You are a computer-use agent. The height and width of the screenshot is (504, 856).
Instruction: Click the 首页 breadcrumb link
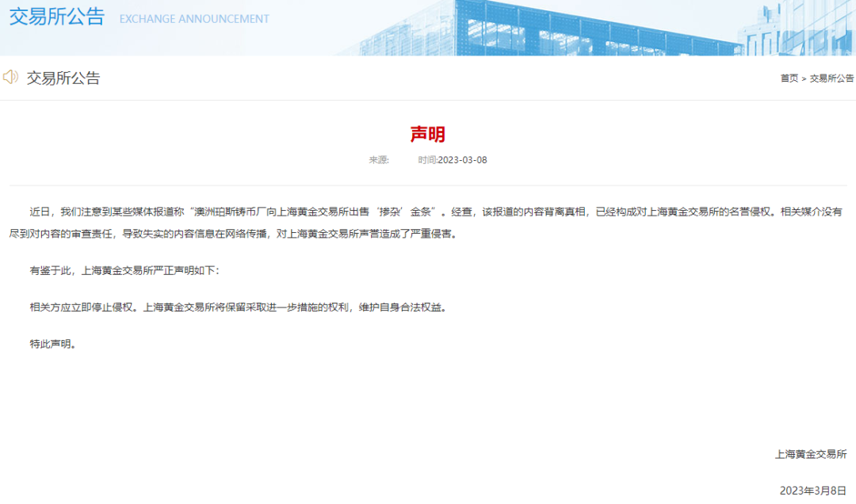tap(789, 78)
